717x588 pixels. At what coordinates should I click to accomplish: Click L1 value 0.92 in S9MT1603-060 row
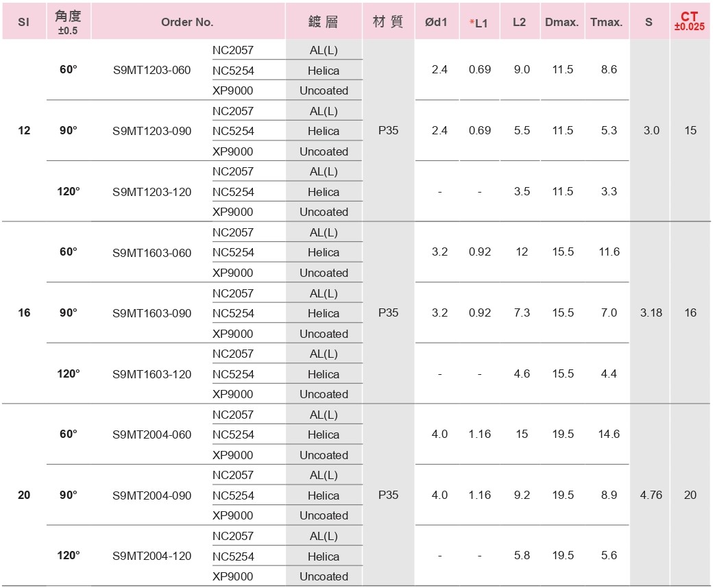tap(480, 252)
